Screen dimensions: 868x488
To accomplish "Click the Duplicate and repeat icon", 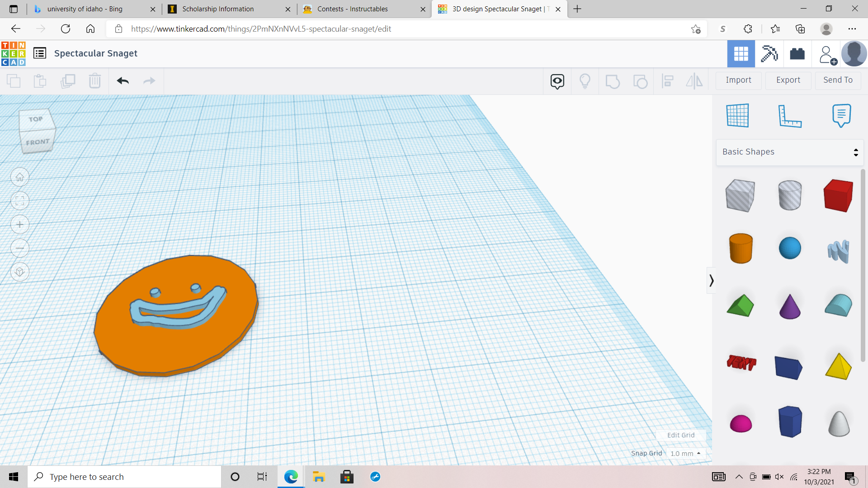I will (68, 81).
